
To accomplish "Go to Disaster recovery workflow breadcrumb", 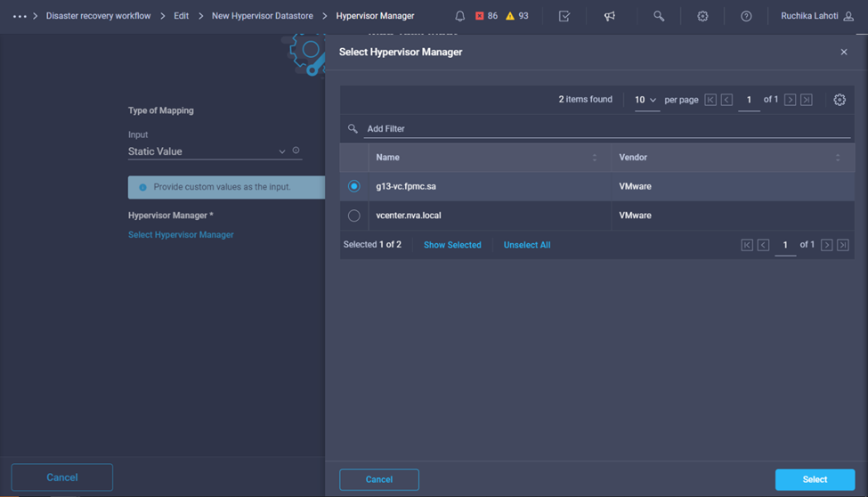I will 98,16.
